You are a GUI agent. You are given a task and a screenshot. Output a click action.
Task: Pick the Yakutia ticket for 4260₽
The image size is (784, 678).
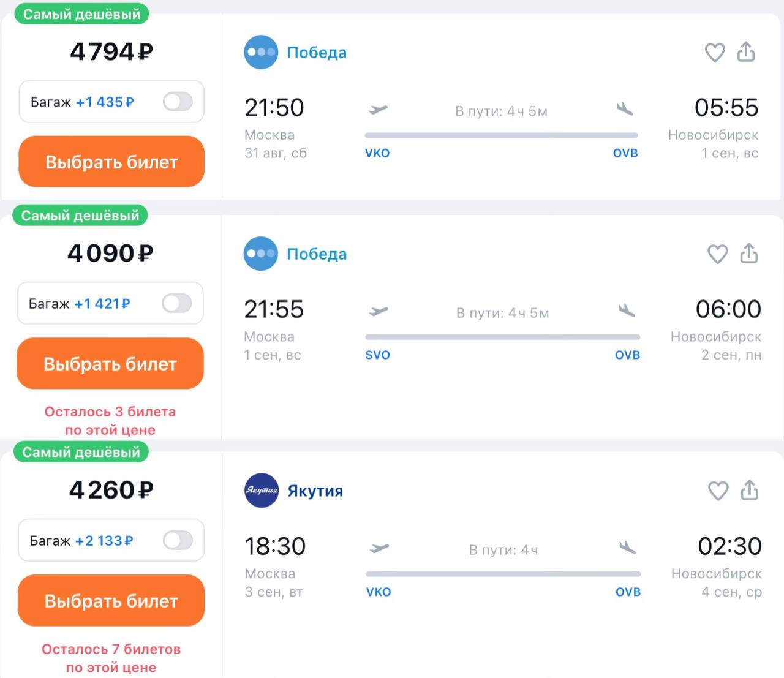[111, 601]
